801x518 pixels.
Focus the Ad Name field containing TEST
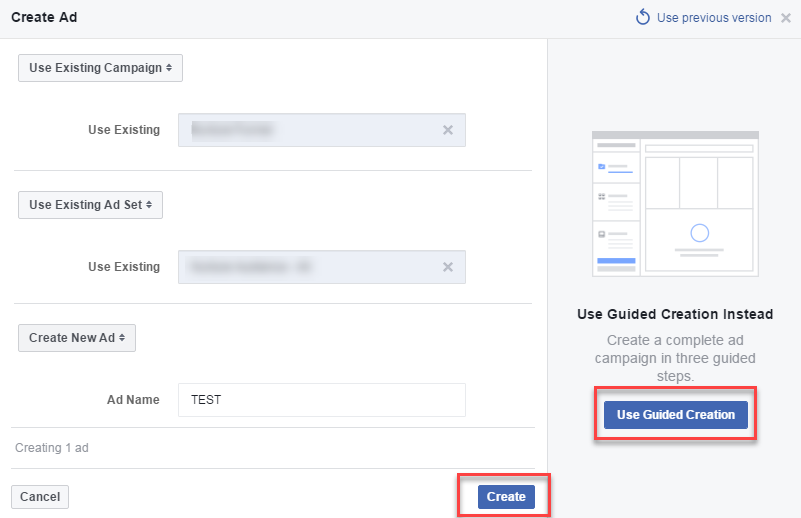tap(321, 400)
